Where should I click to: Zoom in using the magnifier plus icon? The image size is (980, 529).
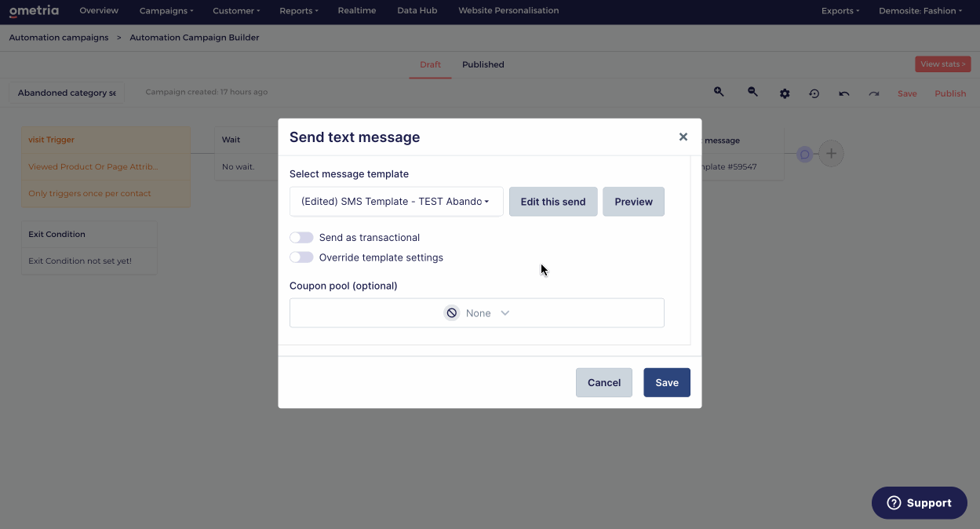[x=719, y=92]
